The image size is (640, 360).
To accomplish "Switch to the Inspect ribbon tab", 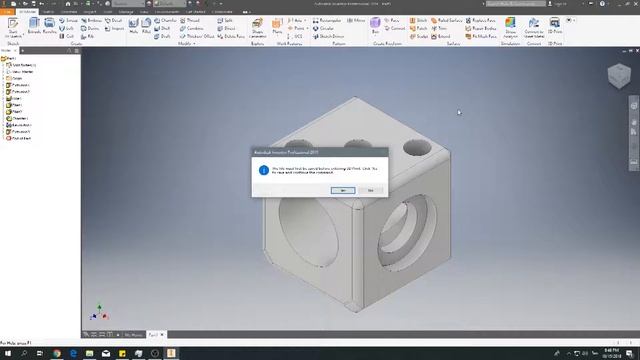I will 89,12.
